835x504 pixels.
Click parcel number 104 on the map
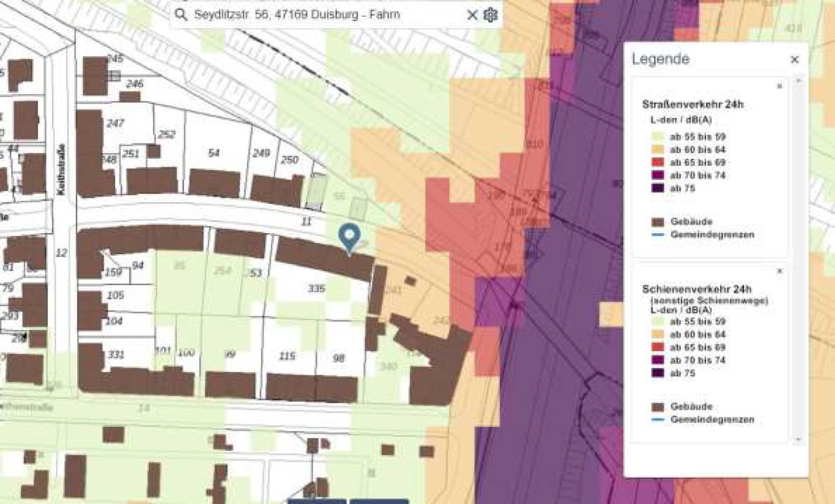pyautogui.click(x=114, y=321)
